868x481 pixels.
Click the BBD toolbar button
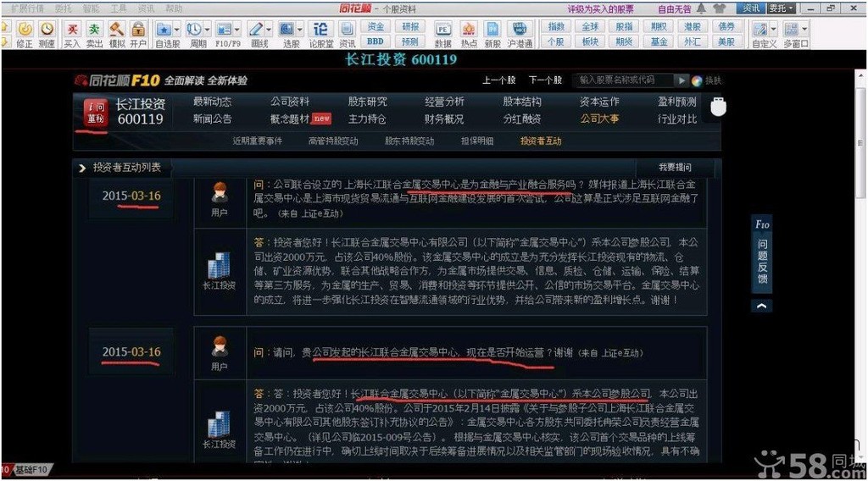[376, 41]
